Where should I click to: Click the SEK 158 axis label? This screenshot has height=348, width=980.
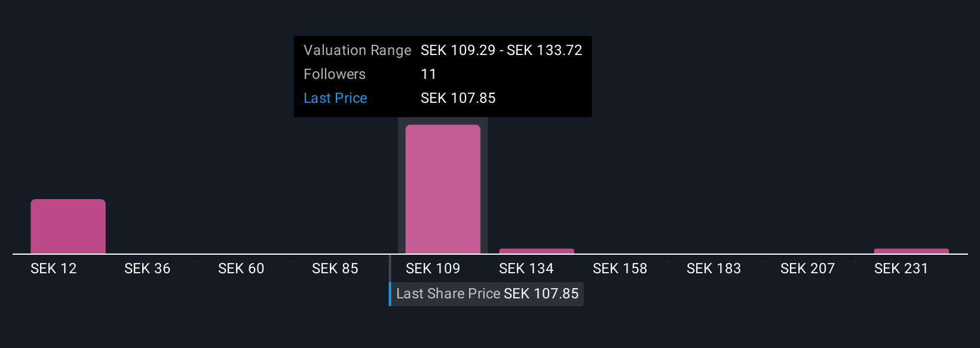click(x=620, y=268)
